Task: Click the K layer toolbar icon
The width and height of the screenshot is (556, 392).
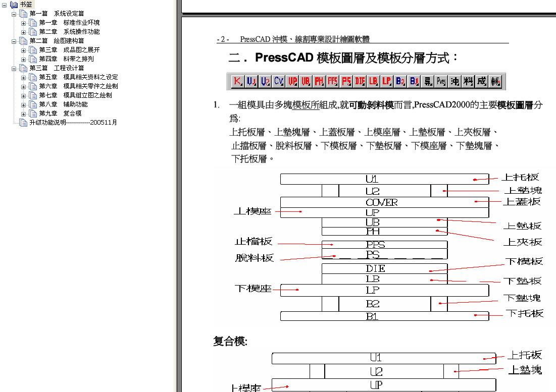Action: (x=237, y=81)
